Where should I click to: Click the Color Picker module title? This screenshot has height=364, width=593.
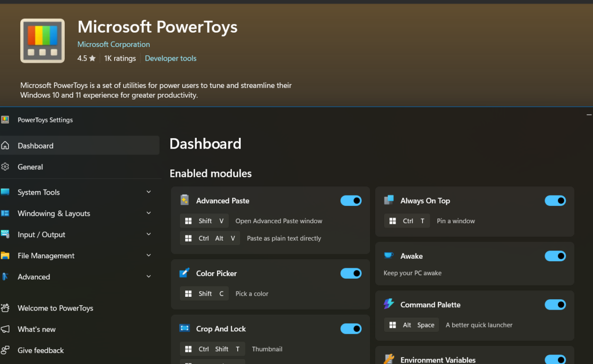[216, 273]
